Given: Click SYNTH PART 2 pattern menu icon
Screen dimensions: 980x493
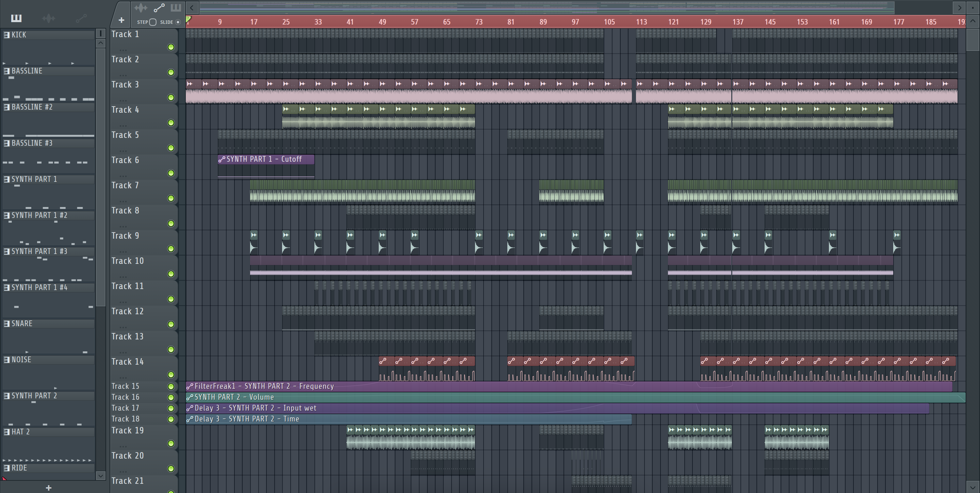Looking at the screenshot, I should (x=6, y=396).
